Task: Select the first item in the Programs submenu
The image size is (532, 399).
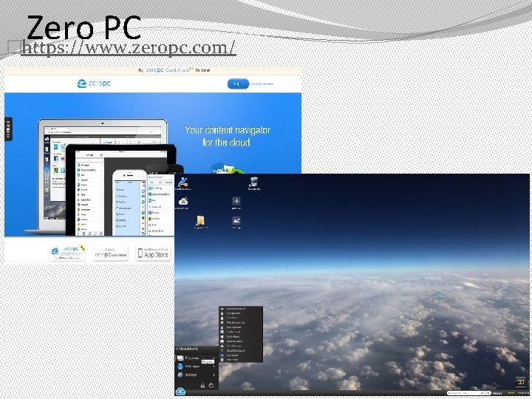Action: coord(241,309)
